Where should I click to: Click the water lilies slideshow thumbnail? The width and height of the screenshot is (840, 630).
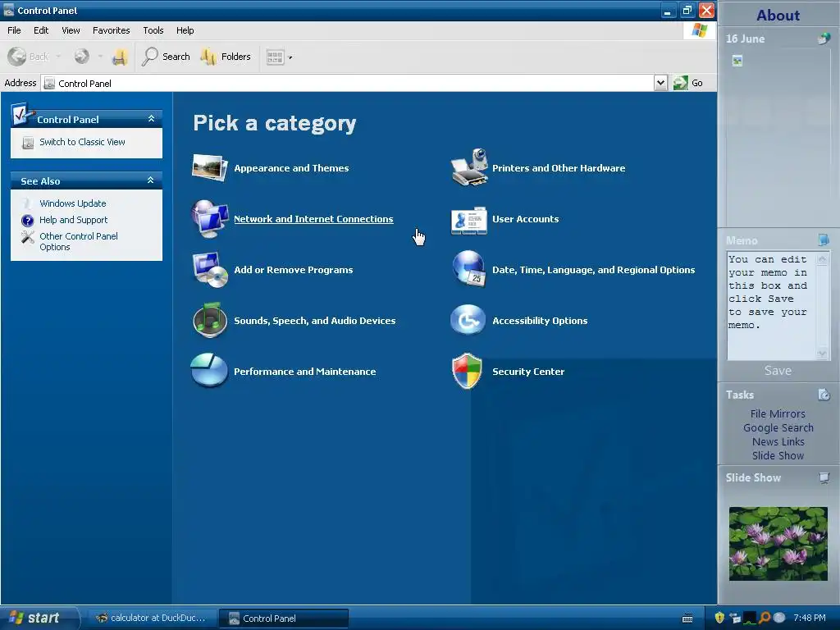778,544
